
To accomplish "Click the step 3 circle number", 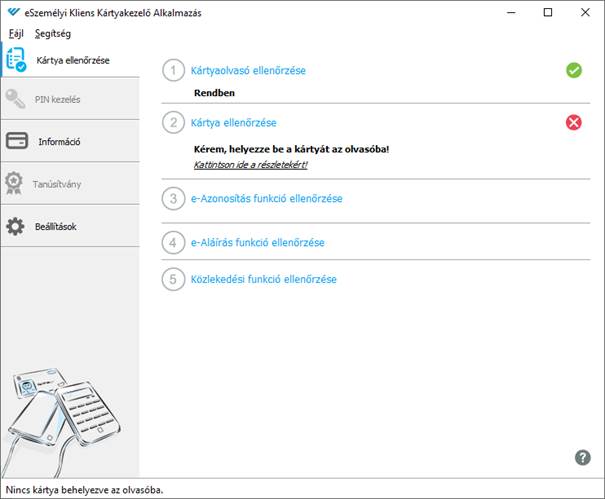I will click(173, 198).
